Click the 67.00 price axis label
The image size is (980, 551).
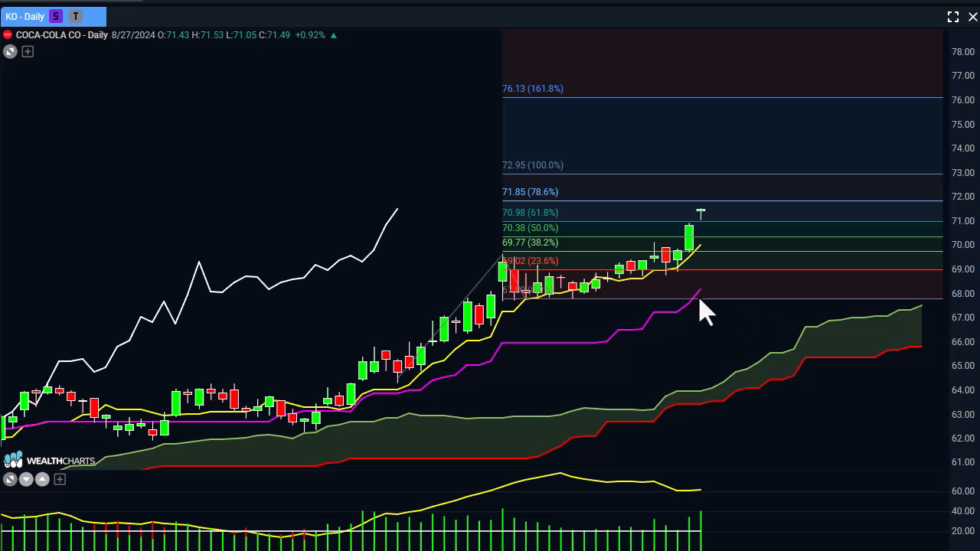pos(962,318)
